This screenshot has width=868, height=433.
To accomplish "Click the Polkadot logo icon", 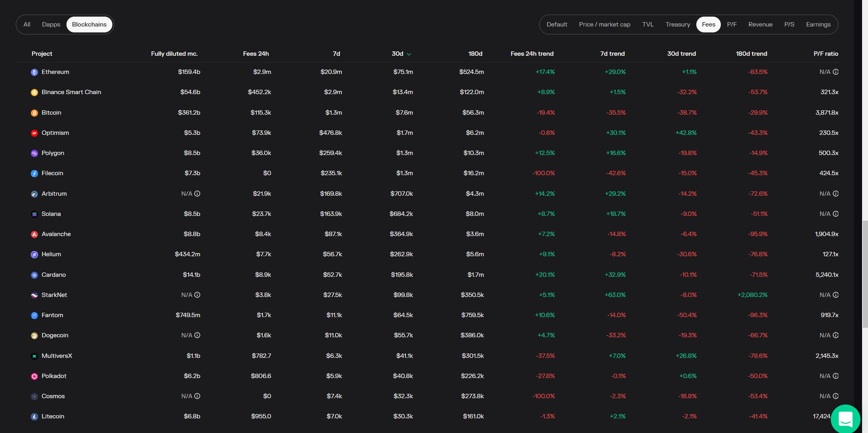I will (x=34, y=376).
